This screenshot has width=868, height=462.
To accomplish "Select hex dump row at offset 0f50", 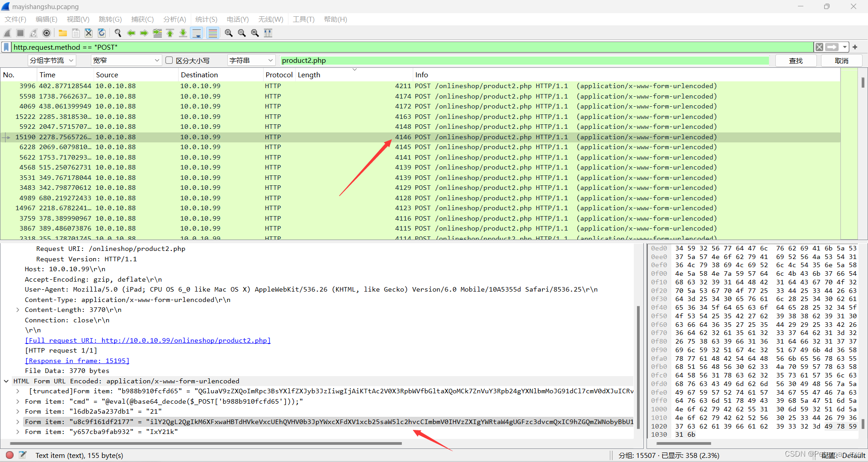I will click(x=754, y=316).
